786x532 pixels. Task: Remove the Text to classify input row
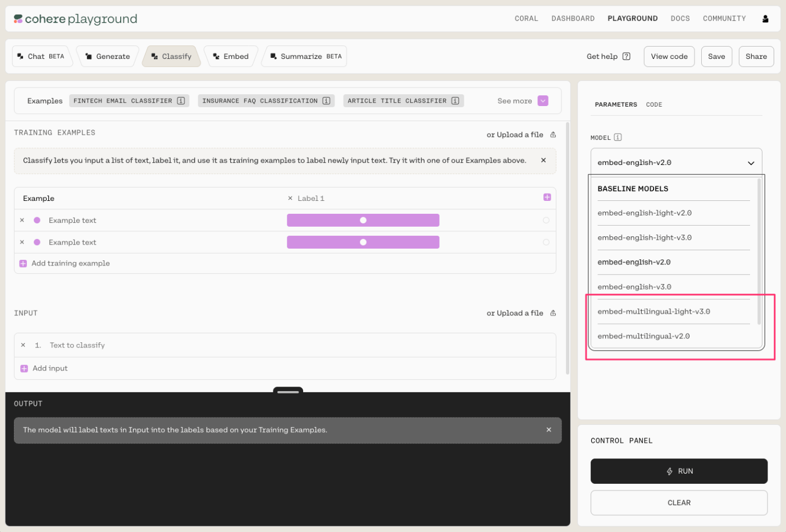[x=23, y=345]
